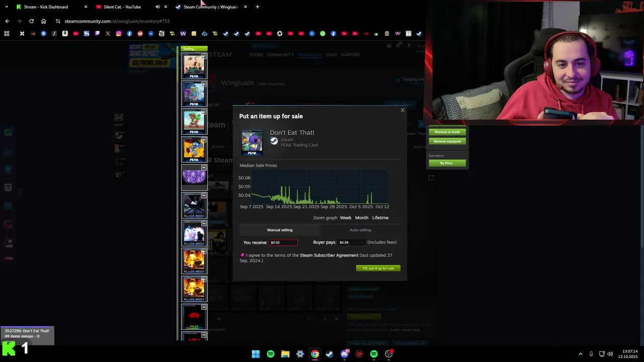The image size is (644, 362).
Task: Go to browser home page
Action: [43, 21]
